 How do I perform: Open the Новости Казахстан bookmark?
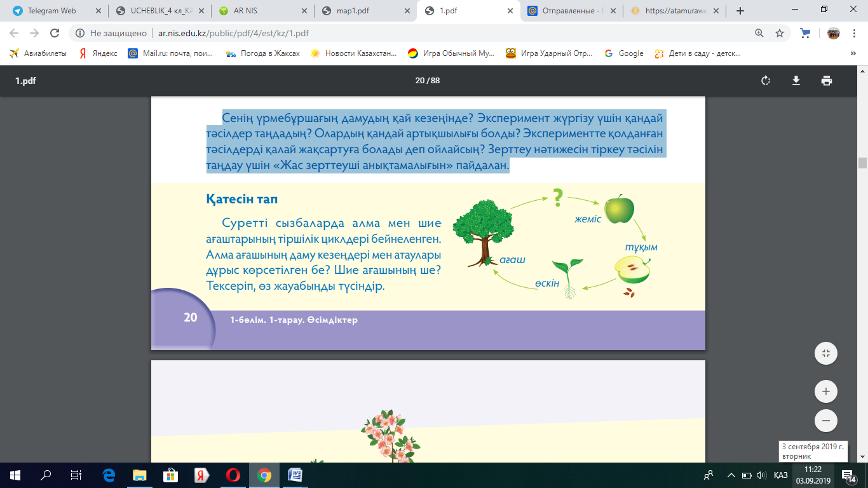coord(353,54)
